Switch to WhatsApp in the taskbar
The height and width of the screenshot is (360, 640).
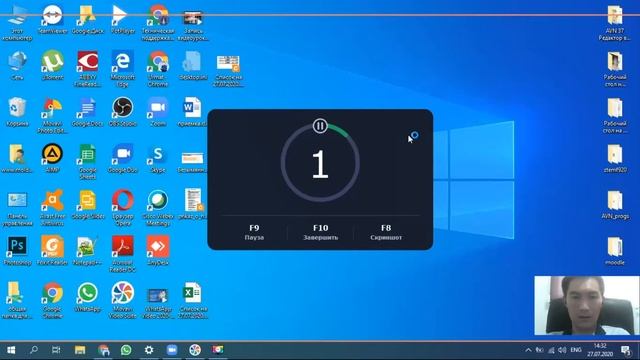pyautogui.click(x=126, y=350)
